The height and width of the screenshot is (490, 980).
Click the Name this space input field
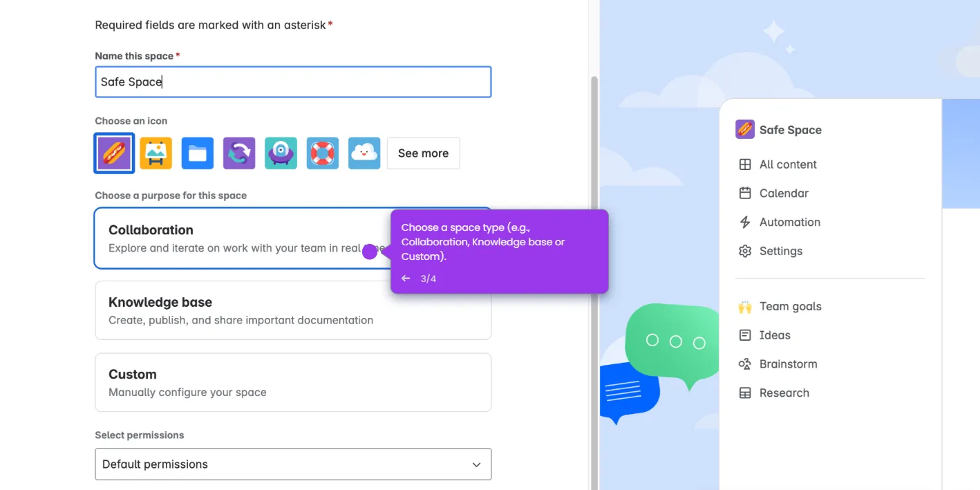click(x=293, y=82)
